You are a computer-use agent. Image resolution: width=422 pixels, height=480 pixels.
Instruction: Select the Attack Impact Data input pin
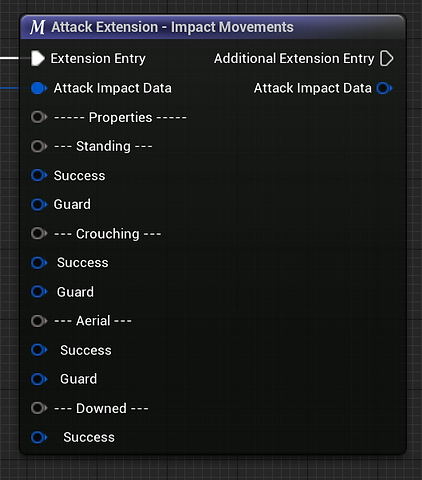(39, 88)
